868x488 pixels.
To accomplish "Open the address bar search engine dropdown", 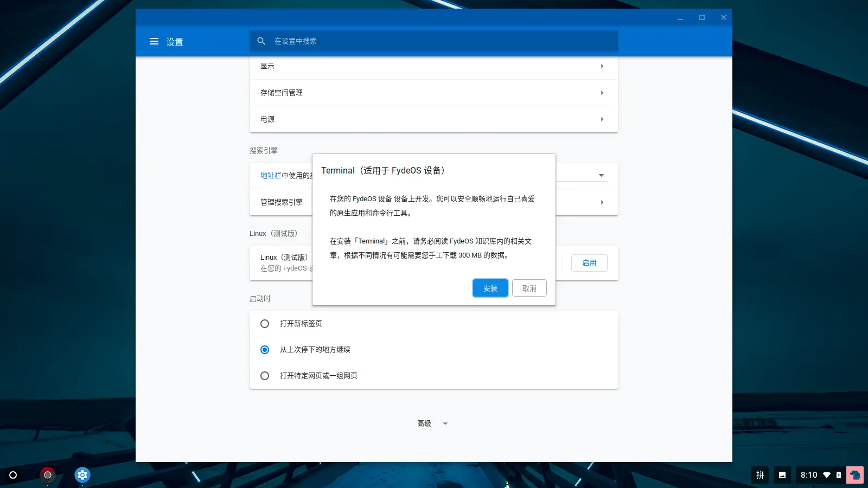I will pyautogui.click(x=602, y=175).
